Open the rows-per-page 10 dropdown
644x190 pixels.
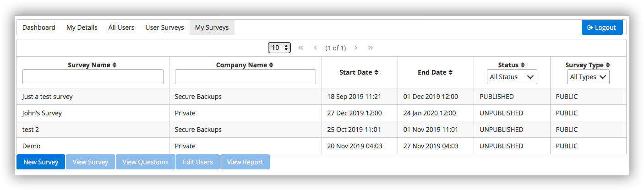click(x=279, y=48)
